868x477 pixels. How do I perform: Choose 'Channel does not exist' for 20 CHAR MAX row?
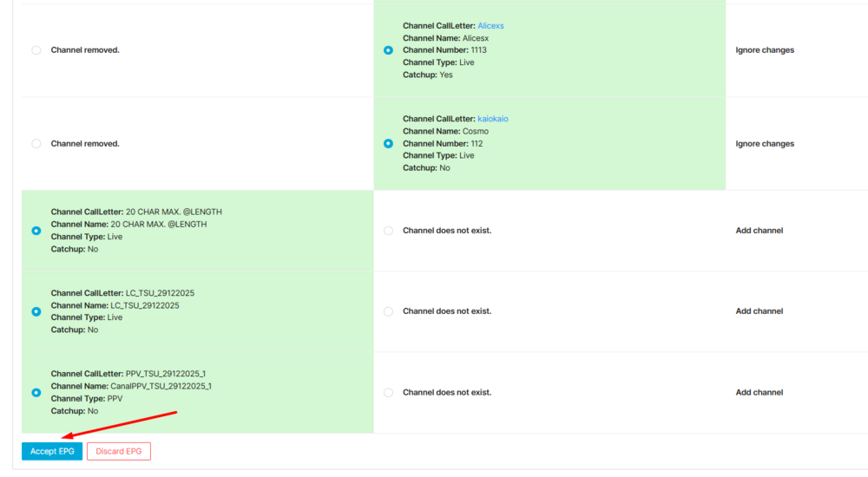388,231
